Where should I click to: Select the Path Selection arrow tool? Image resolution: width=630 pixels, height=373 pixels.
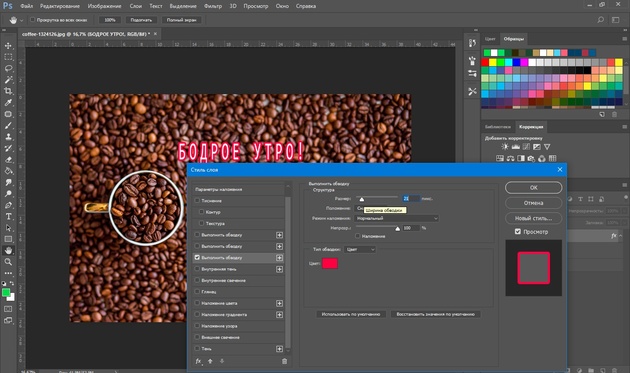tap(8, 227)
